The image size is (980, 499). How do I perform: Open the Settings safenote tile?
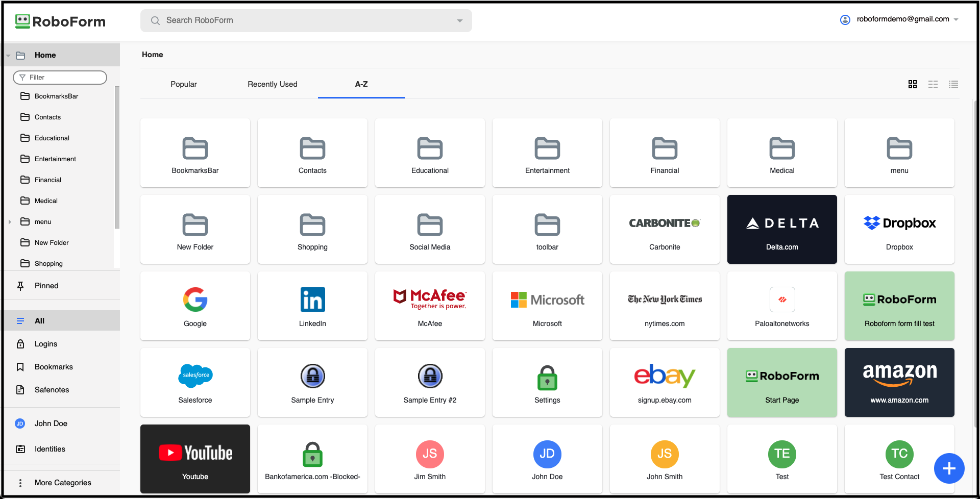[x=547, y=382]
